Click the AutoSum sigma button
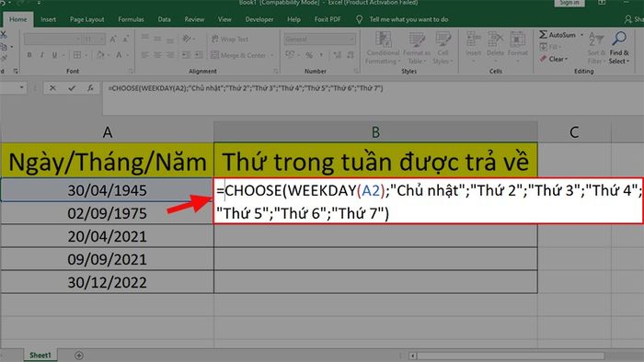The height and width of the screenshot is (362, 644). [x=558, y=35]
